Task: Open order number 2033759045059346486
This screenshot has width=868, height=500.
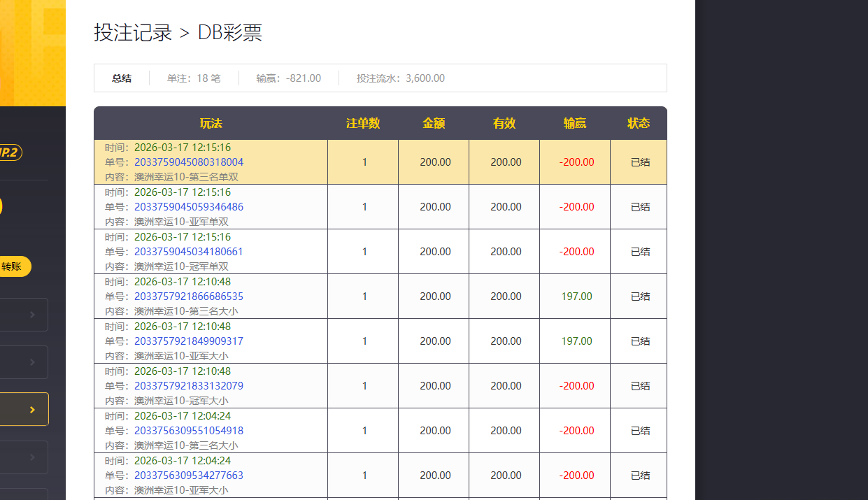Action: pyautogui.click(x=188, y=207)
